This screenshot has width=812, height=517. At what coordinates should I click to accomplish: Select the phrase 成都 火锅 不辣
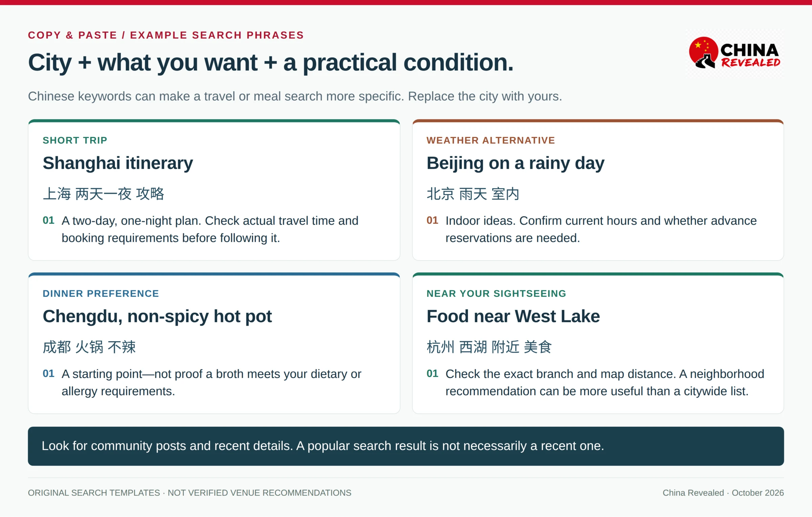pos(89,347)
